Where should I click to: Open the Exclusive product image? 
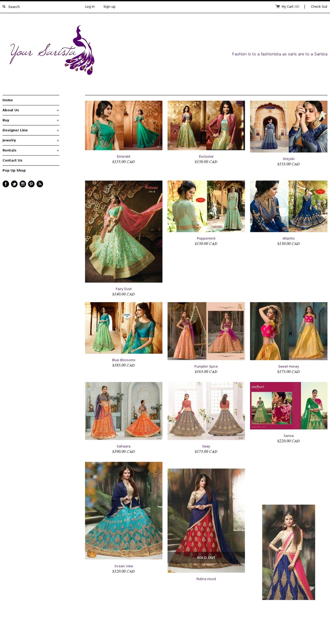click(x=206, y=125)
